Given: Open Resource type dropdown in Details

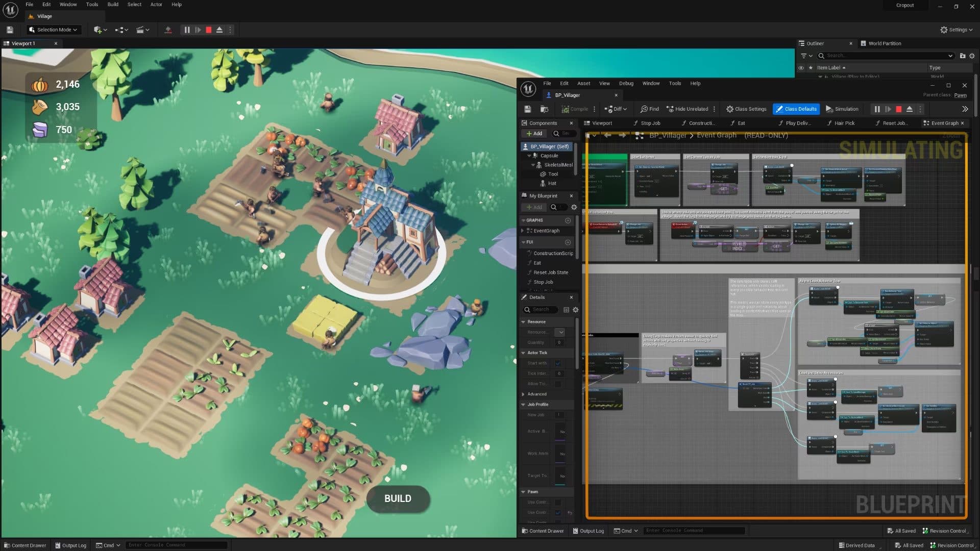Looking at the screenshot, I should point(559,332).
